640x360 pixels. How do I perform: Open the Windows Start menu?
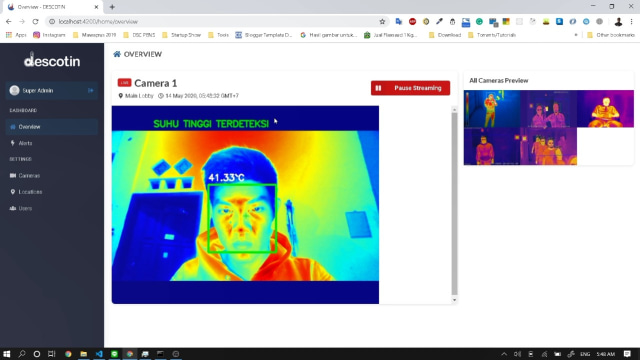(6, 354)
